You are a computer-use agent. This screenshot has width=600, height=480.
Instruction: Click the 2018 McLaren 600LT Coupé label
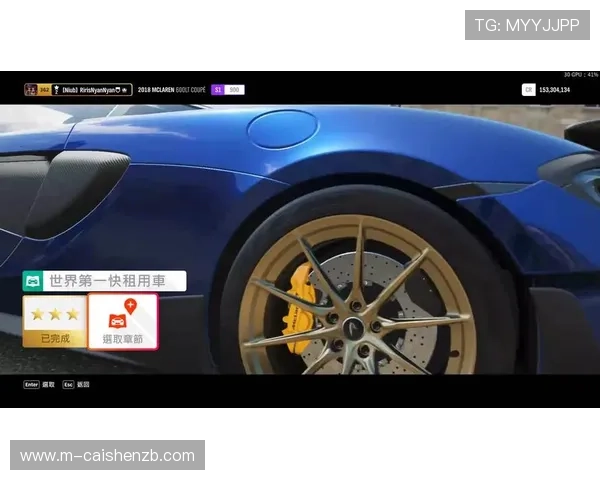pos(172,90)
